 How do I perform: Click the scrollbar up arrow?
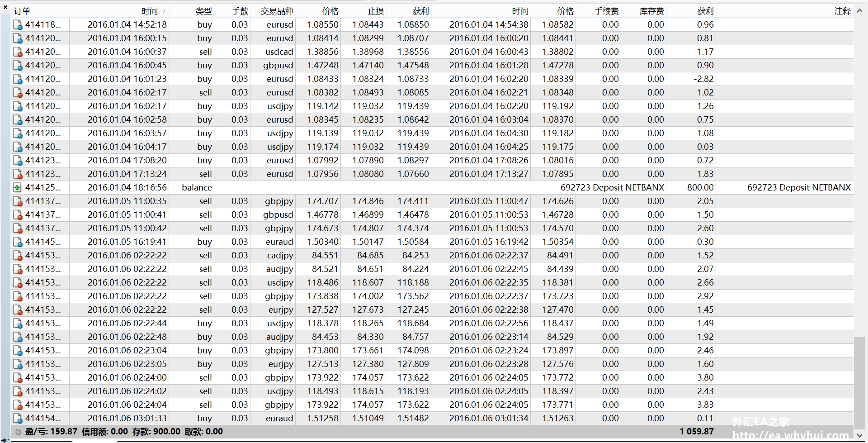859,11
